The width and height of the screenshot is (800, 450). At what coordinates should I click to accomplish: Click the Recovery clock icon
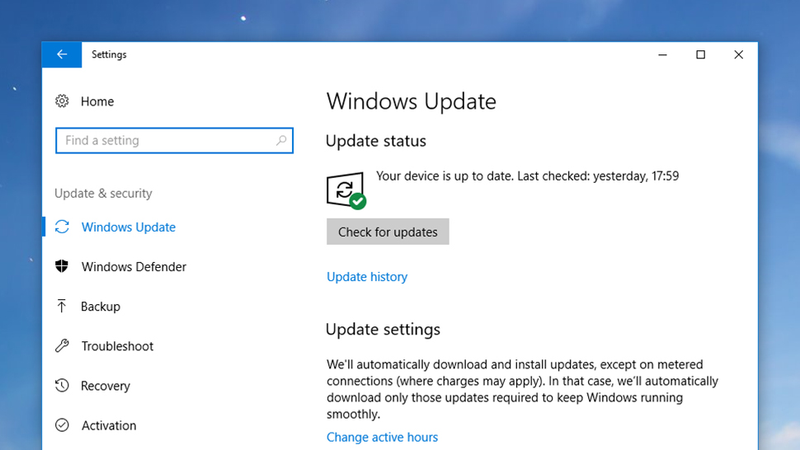click(x=62, y=386)
